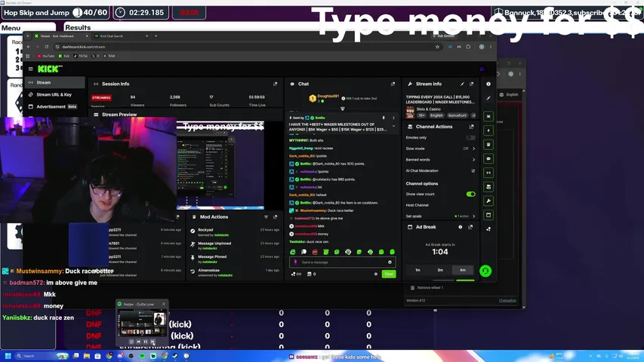Open chat settings gear icon
The width and height of the screenshot is (644, 362).
(376, 275)
